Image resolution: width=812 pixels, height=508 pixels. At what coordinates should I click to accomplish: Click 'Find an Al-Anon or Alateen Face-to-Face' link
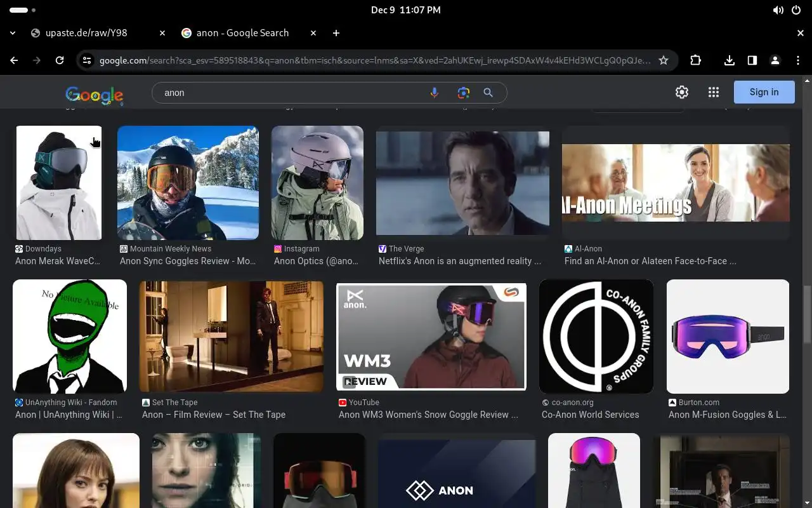click(650, 261)
